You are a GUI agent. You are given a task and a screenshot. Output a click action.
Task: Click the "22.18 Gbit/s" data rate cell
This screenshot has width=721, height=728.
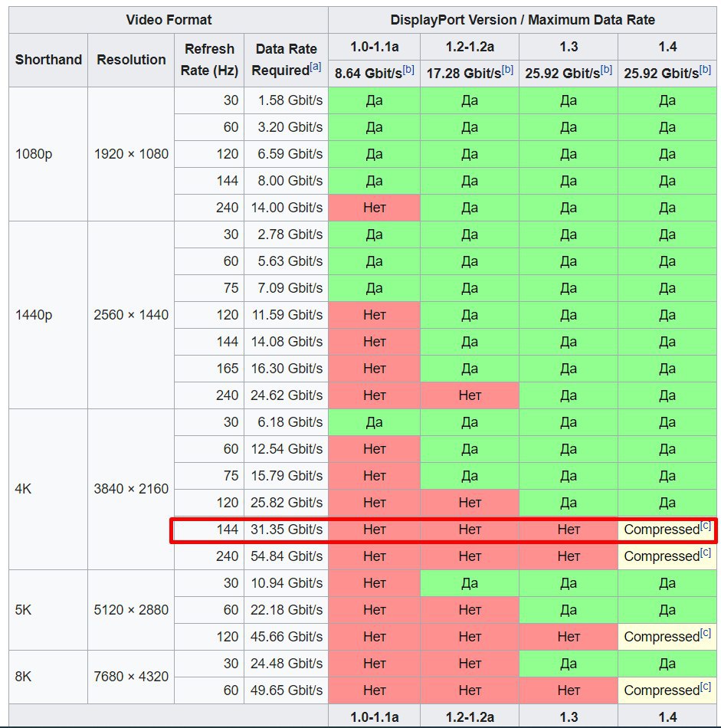[287, 610]
